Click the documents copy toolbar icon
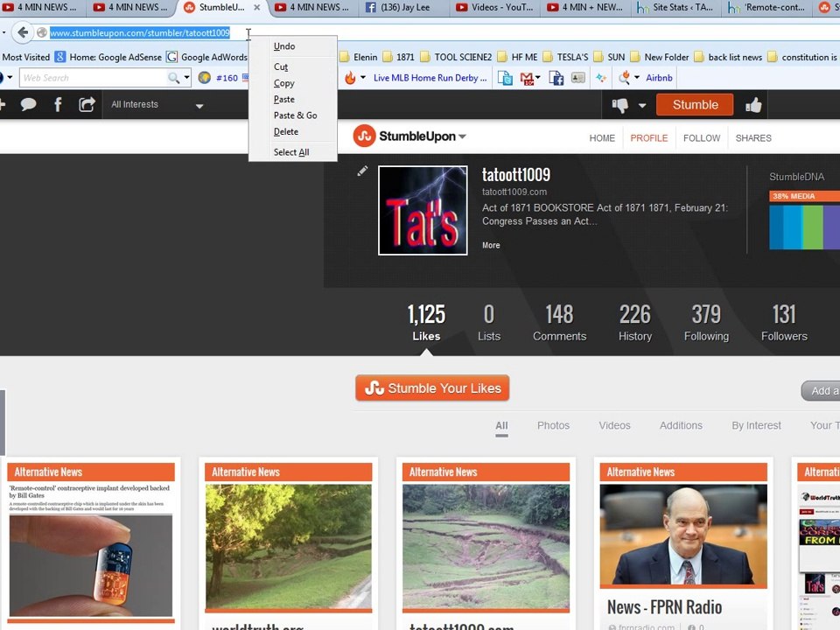 click(x=505, y=78)
